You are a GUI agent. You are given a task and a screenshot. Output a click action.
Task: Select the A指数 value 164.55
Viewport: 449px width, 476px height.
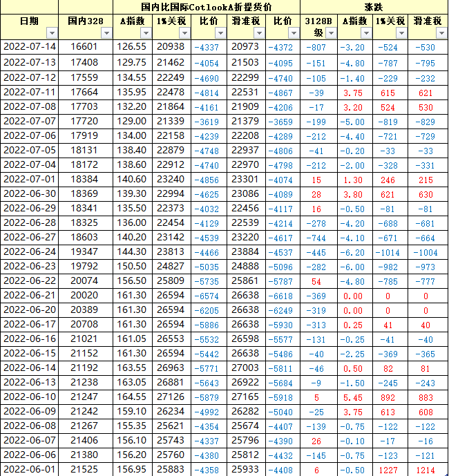(131, 397)
